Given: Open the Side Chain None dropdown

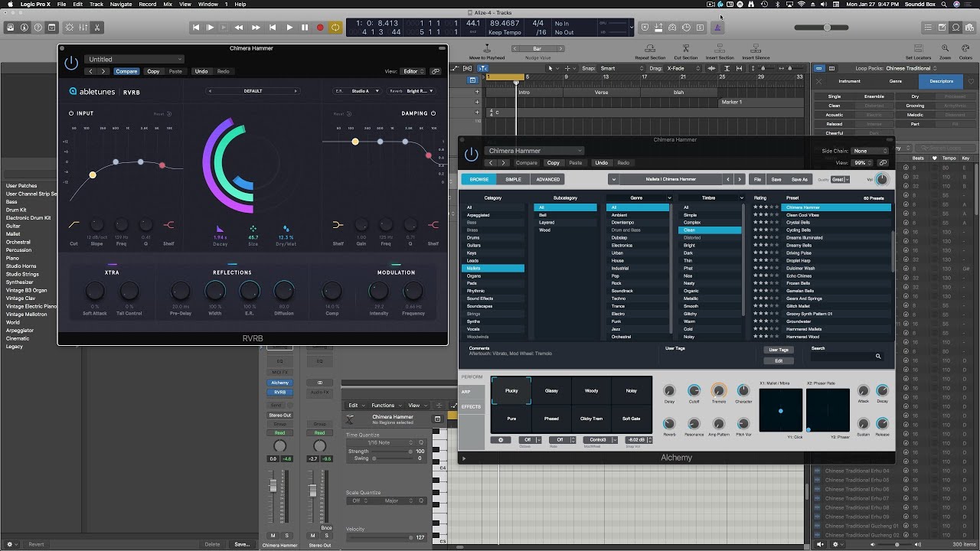Looking at the screenshot, I should click(871, 151).
